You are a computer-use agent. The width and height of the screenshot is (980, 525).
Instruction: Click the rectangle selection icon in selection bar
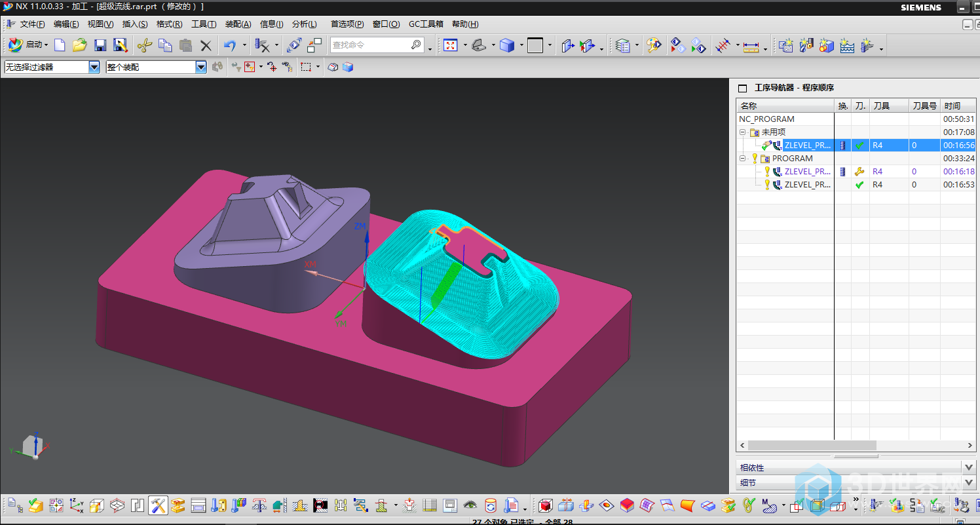306,67
